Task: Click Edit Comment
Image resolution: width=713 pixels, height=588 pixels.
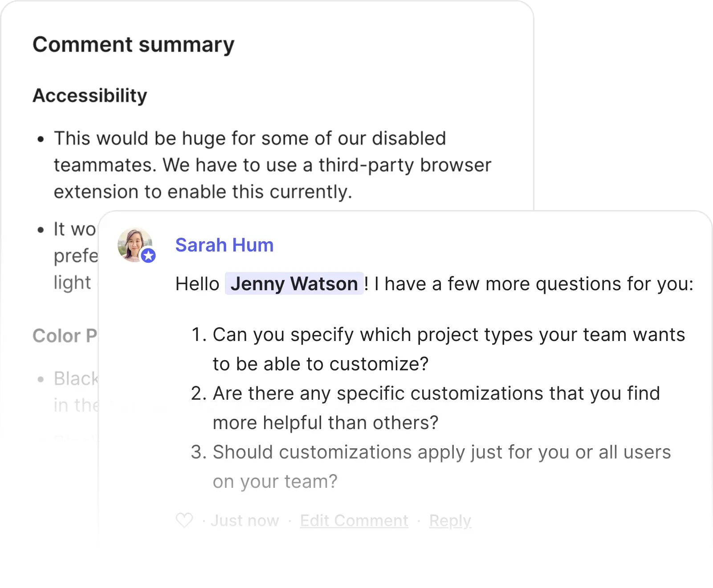Action: tap(354, 520)
